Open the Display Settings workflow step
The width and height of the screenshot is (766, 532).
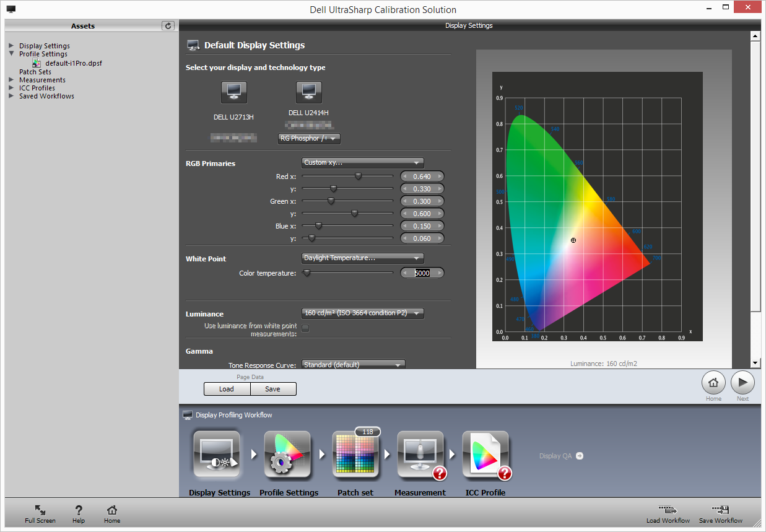(x=217, y=455)
